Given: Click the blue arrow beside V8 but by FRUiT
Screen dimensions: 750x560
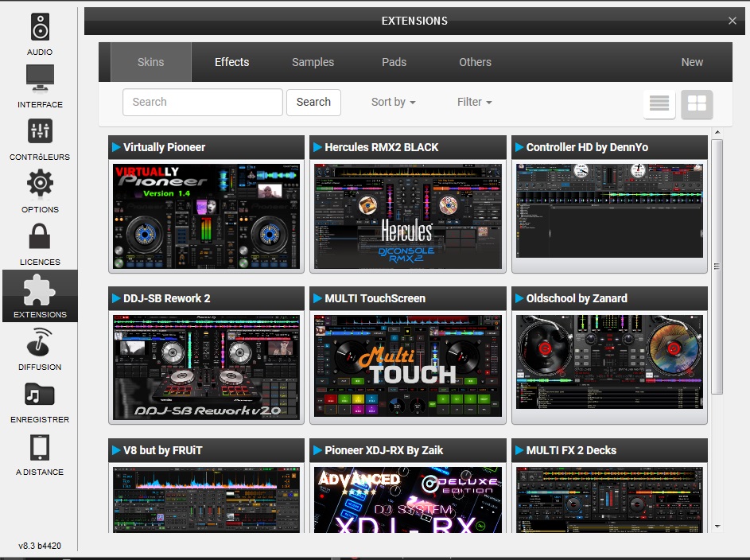Looking at the screenshot, I should pyautogui.click(x=116, y=450).
